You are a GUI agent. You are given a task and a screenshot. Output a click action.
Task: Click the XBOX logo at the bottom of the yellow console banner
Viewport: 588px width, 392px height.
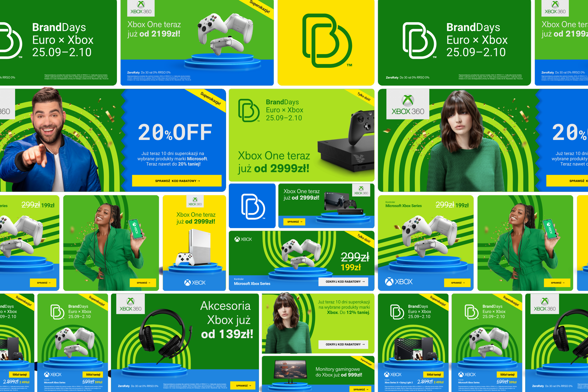(x=195, y=282)
